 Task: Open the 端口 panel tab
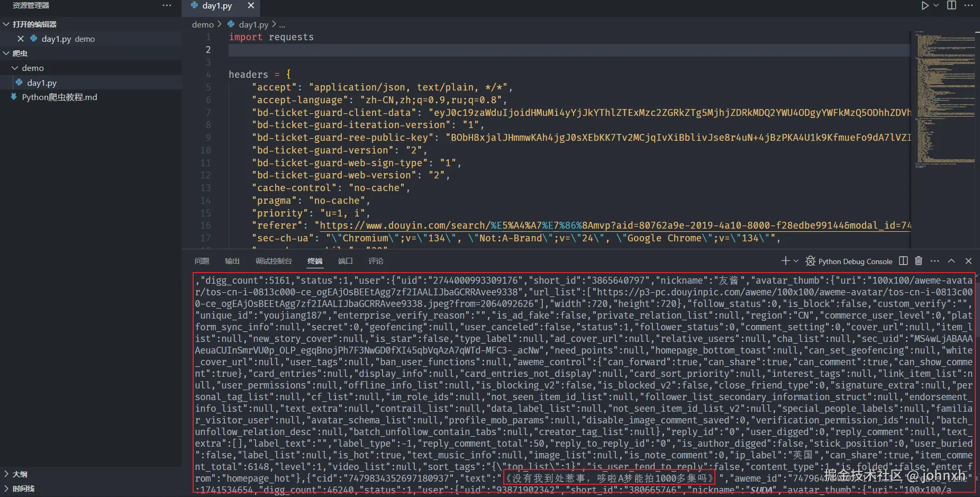click(x=345, y=261)
